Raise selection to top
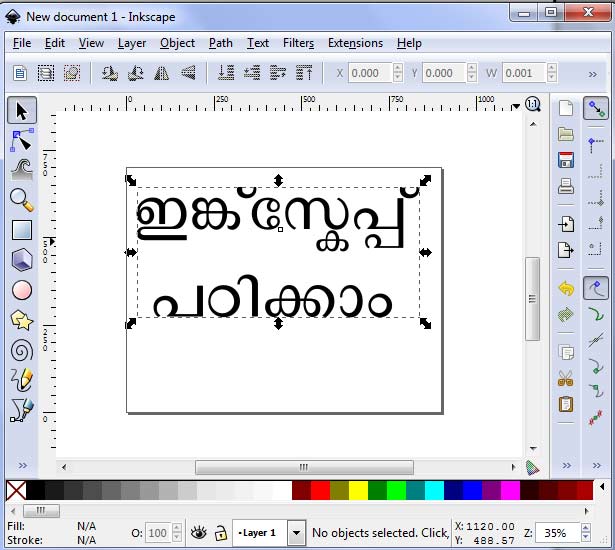This screenshot has height=550, width=615. (304, 73)
